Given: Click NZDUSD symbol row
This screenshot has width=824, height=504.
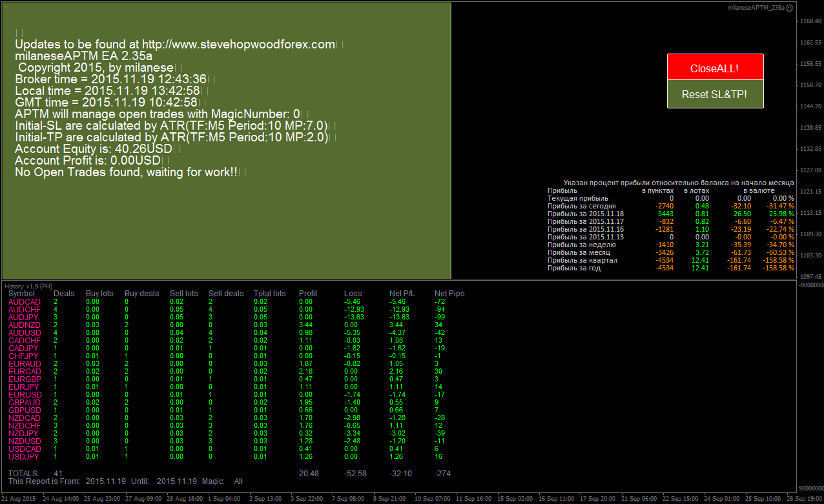Looking at the screenshot, I should [24, 441].
